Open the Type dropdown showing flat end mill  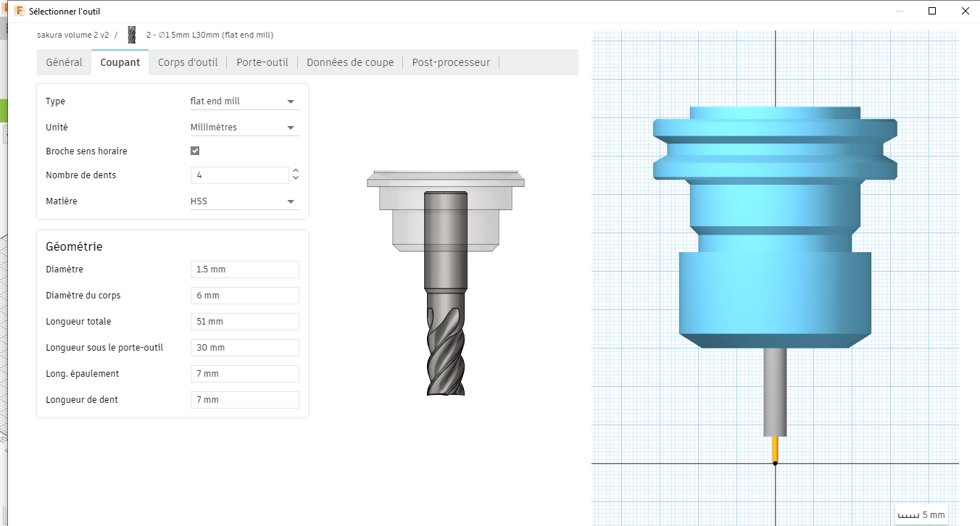[244, 101]
